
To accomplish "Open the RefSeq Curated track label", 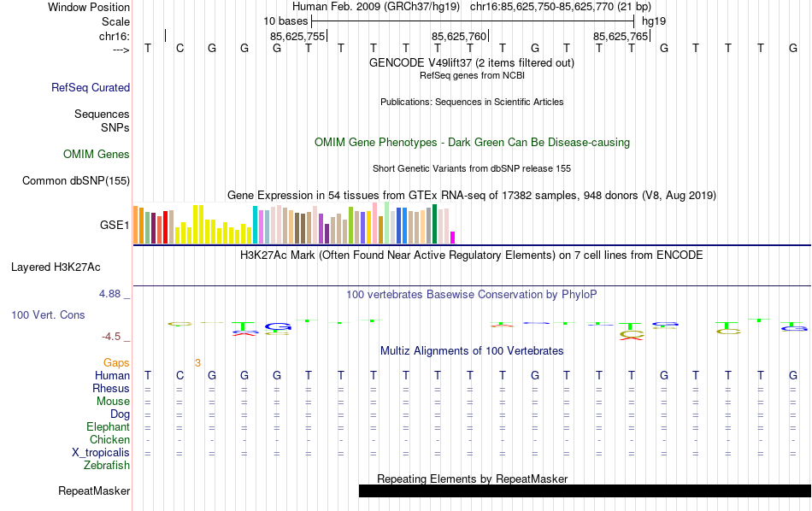I will [x=91, y=87].
